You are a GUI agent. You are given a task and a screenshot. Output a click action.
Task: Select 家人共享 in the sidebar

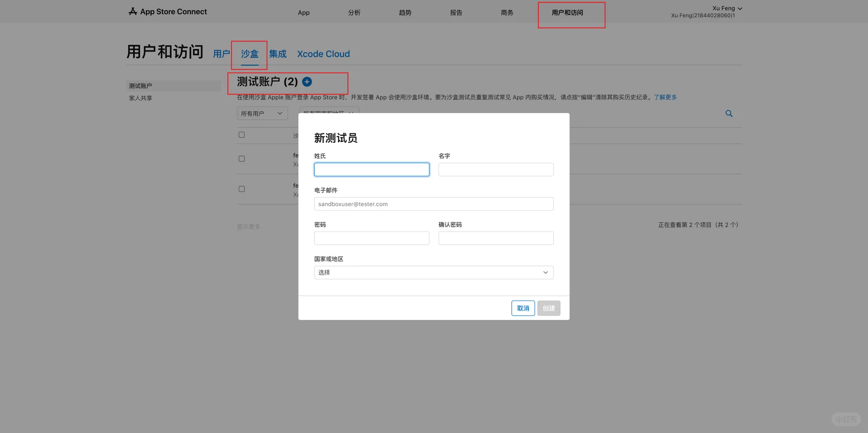[x=140, y=98]
